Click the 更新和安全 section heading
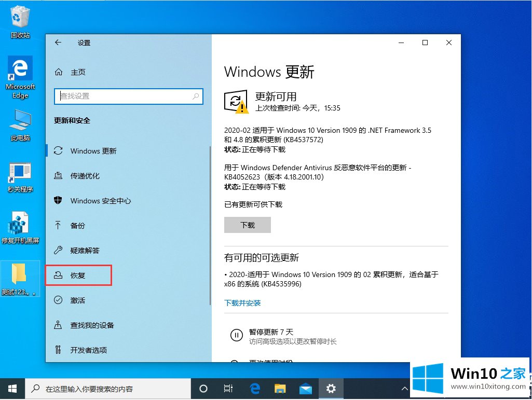The height and width of the screenshot is (400, 532). (72, 120)
